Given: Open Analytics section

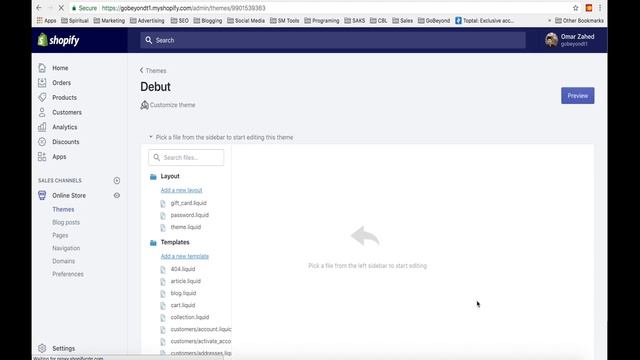Looking at the screenshot, I should 64,127.
